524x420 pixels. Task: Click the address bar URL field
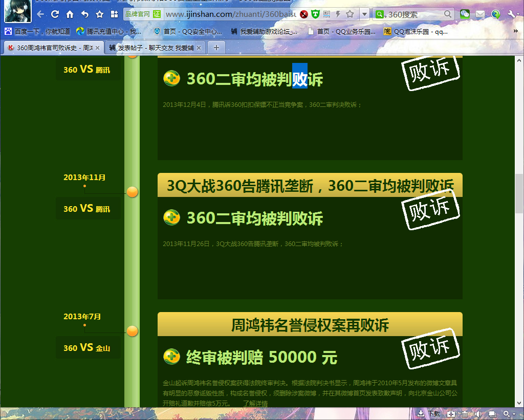[231, 14]
